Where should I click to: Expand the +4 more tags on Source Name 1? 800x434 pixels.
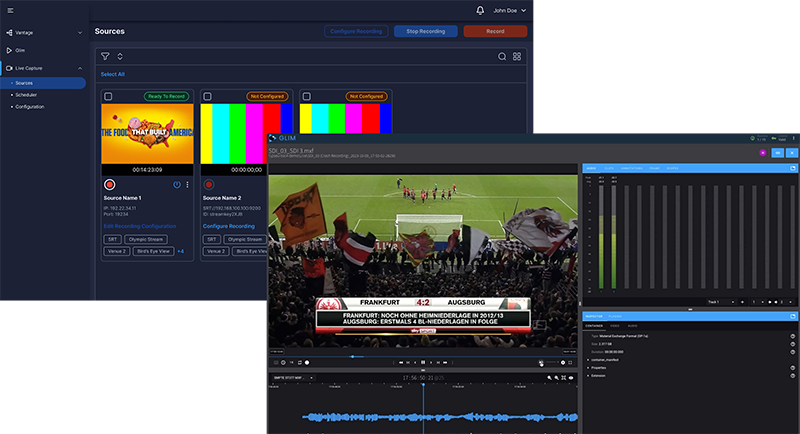181,251
